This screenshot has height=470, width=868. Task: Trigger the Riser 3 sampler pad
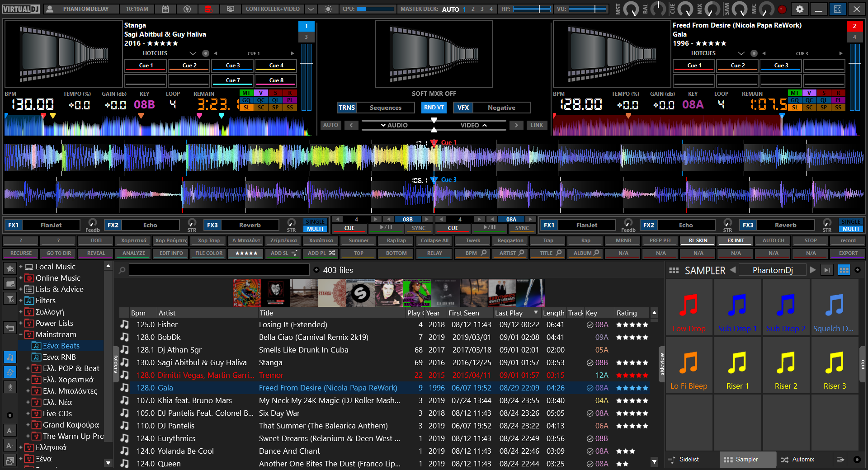coord(835,365)
